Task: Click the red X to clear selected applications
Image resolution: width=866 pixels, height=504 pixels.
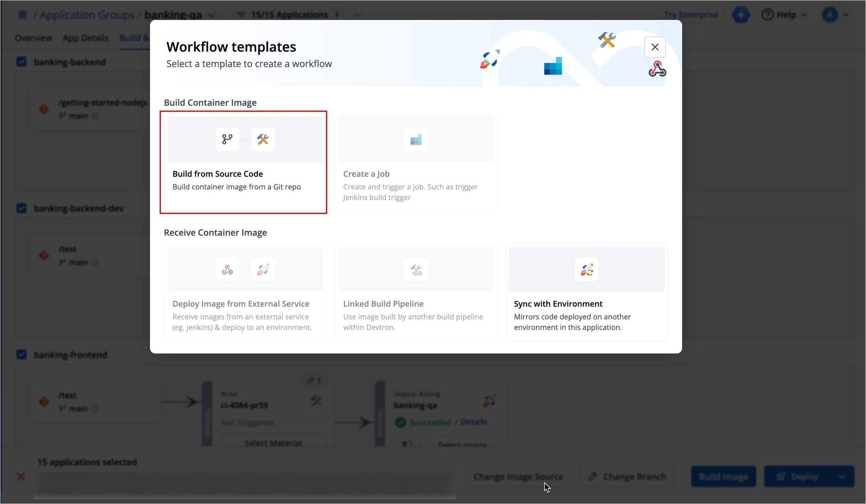Action: [21, 477]
